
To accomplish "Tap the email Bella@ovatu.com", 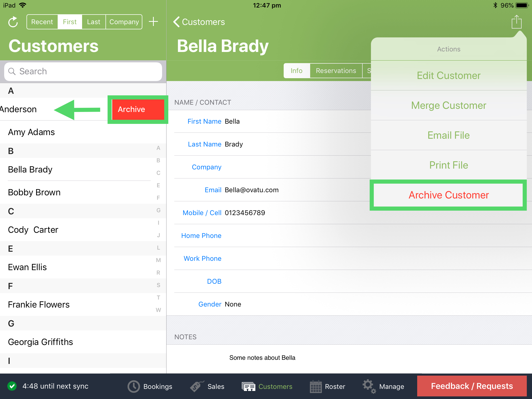I will tap(251, 190).
